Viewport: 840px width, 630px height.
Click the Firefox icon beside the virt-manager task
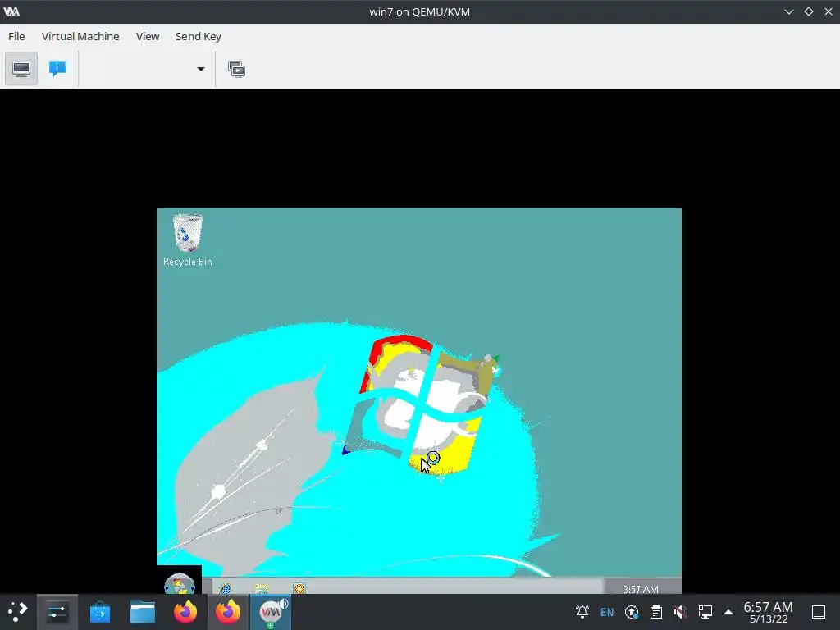click(x=228, y=612)
